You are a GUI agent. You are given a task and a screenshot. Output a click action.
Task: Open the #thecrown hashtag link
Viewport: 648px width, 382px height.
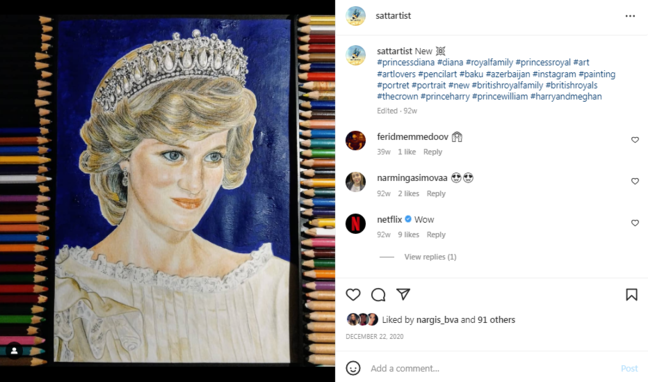[x=397, y=96]
